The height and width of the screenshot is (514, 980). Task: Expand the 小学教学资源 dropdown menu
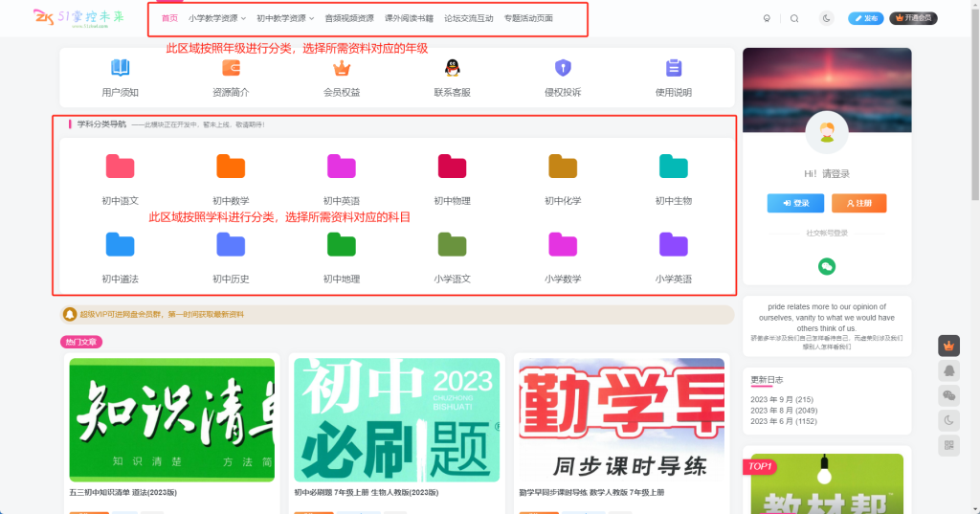coord(217,18)
